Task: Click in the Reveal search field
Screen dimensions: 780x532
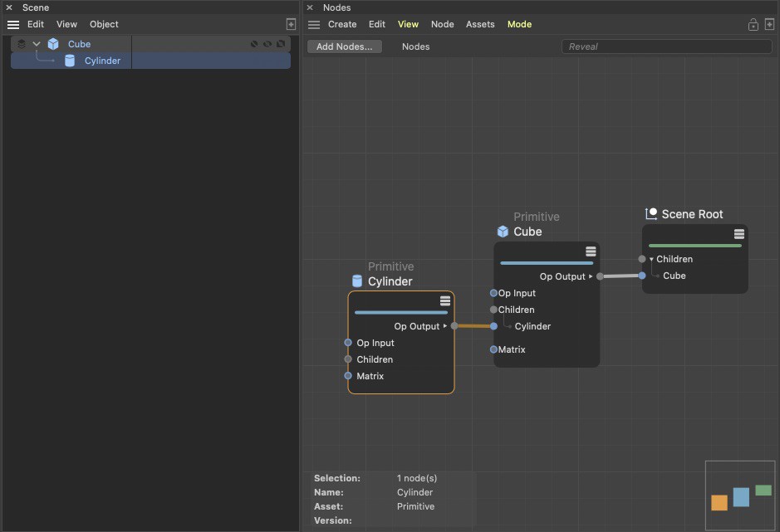Action: (666, 46)
